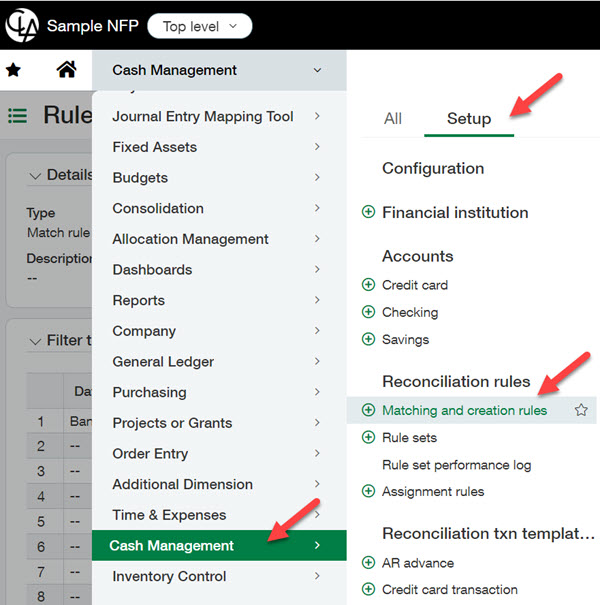
Task: Click the plus icon beside AR advance
Action: 368,563
